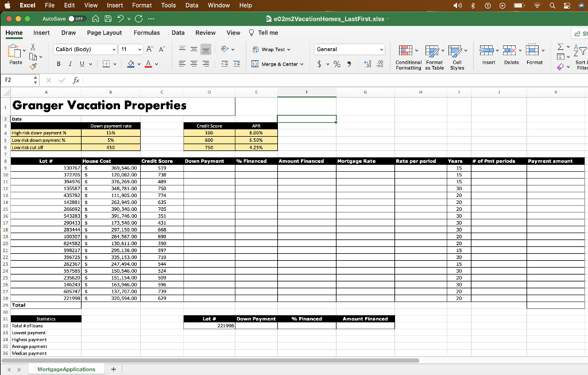Open the Calibri font dropdown

click(84, 49)
